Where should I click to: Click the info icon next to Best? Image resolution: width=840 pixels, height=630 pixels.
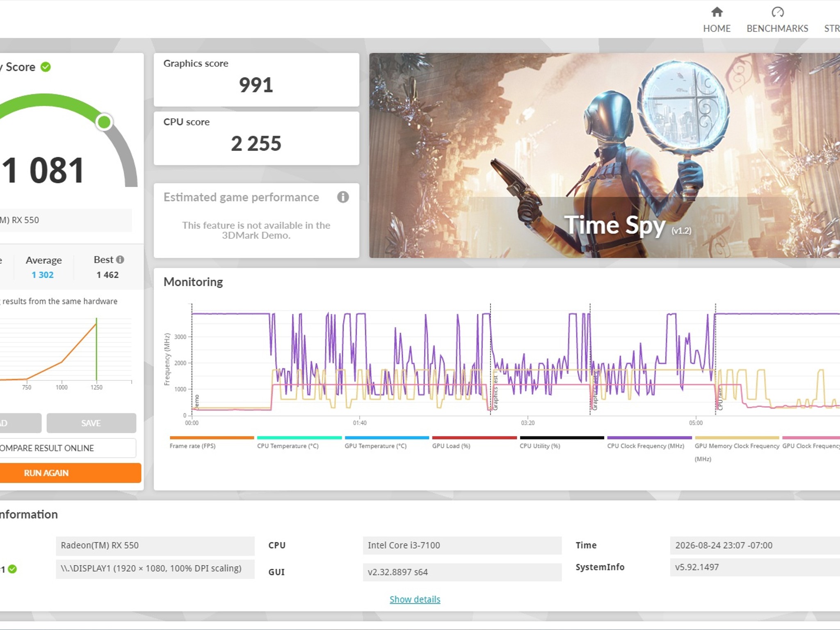pos(120,260)
